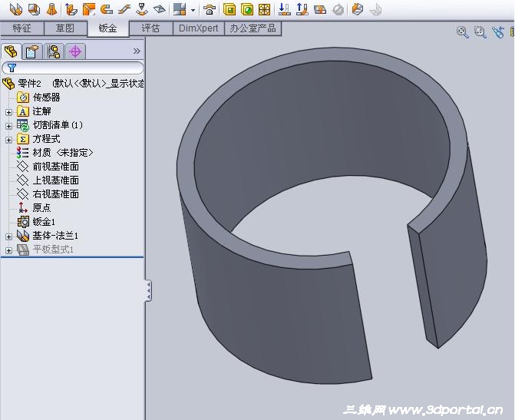Switch to the 特征 tab
Viewport: 515px width, 420px height.
coord(22,28)
